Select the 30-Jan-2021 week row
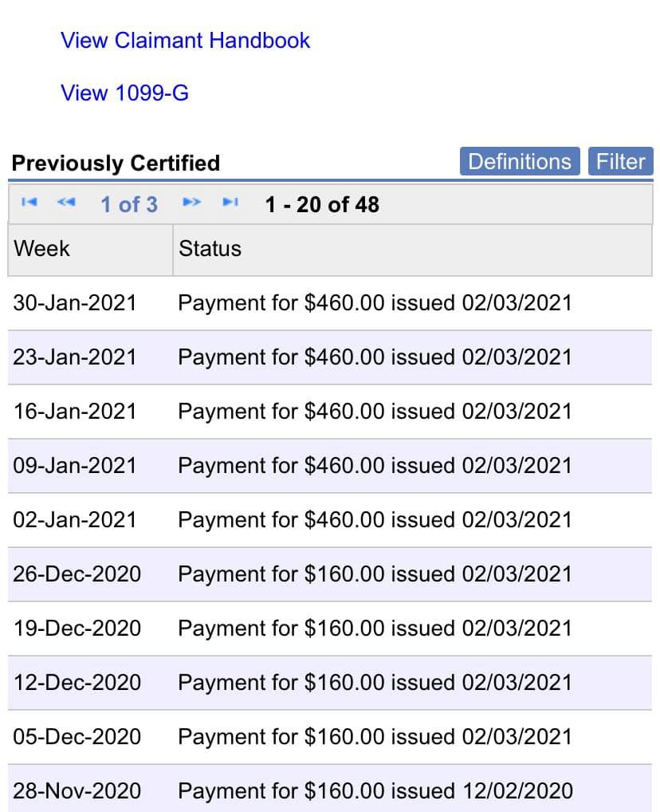 tap(330, 303)
